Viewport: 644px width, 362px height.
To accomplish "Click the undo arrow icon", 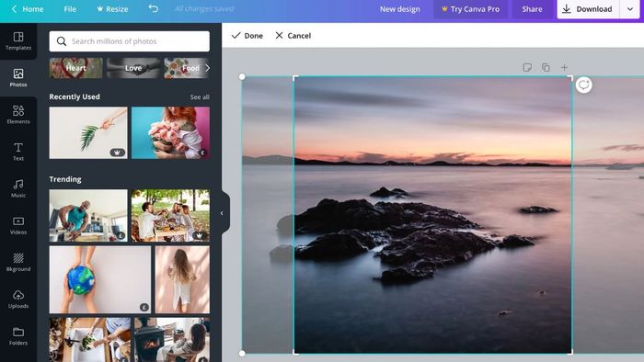I will pyautogui.click(x=154, y=8).
